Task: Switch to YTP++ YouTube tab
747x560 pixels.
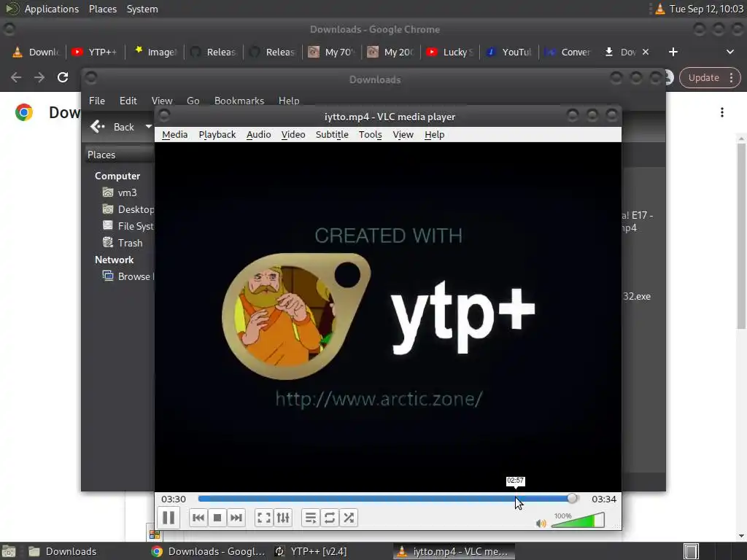Action: pyautogui.click(x=95, y=52)
